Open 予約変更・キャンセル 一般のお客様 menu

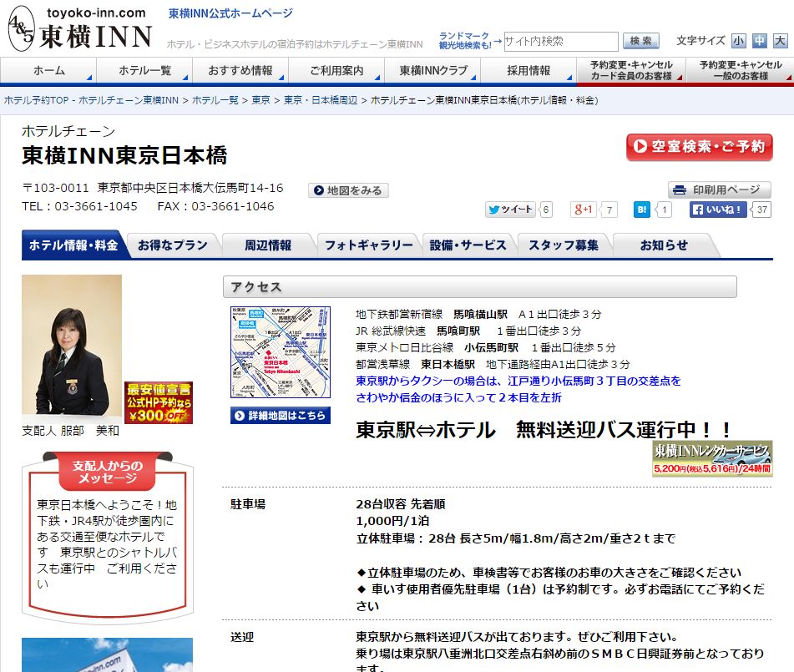pos(741,70)
